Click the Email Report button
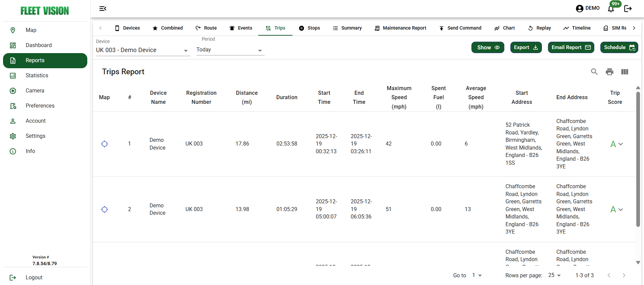 [x=571, y=47]
